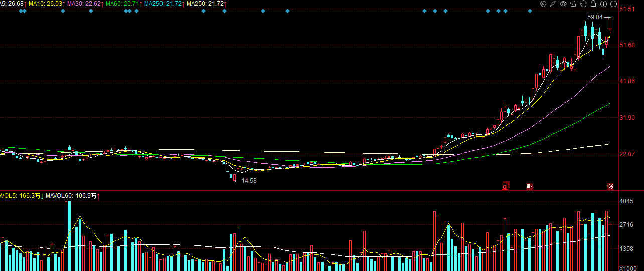Click the 51.68 price axis value
Image resolution: width=644 pixels, height=271 pixels.
point(627,45)
